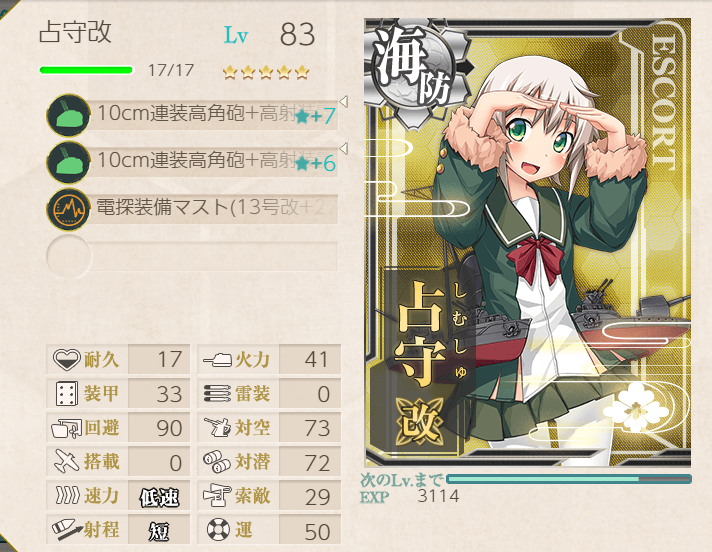This screenshot has height=552, width=712.
Task: Expand the arrow beside second equipment slot
Action: tap(344, 148)
